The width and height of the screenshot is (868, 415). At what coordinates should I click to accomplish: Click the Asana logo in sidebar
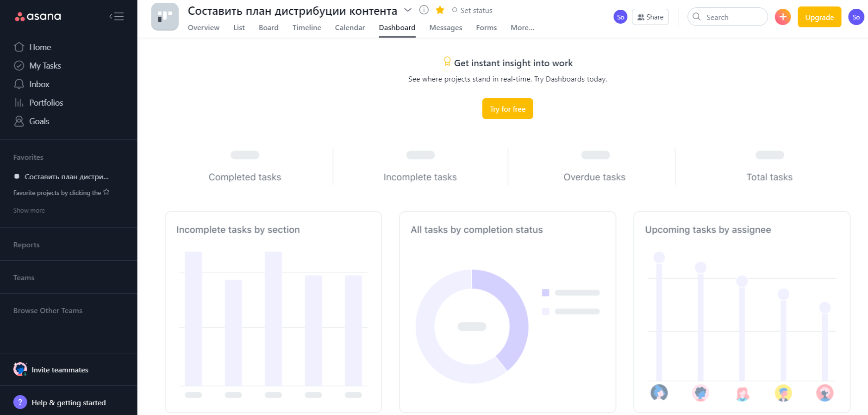(38, 17)
